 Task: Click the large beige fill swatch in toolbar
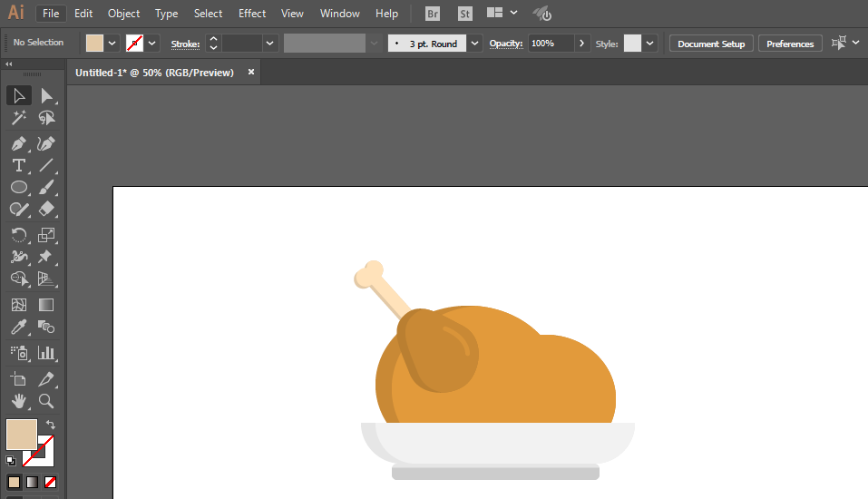21,435
